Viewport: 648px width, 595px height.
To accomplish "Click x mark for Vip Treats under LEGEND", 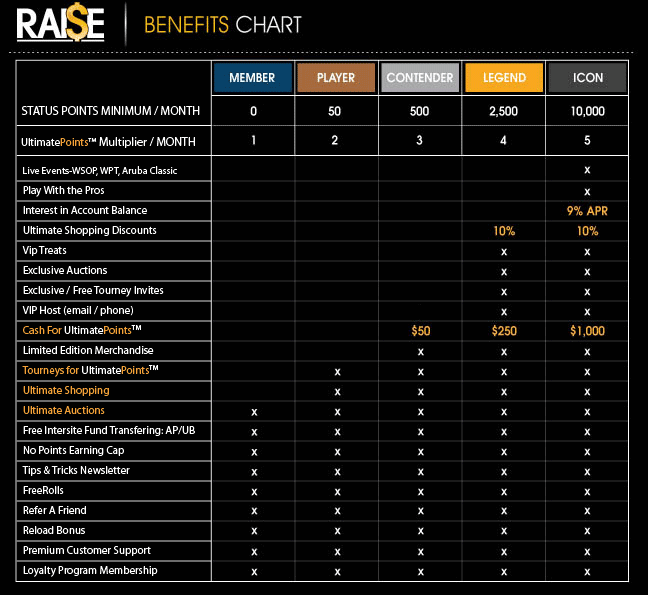I will (x=504, y=252).
